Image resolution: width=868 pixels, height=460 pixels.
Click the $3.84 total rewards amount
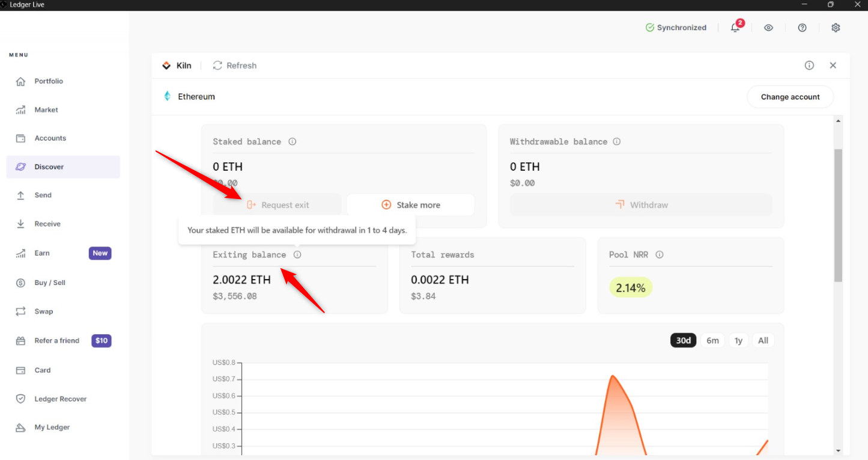[x=423, y=296]
